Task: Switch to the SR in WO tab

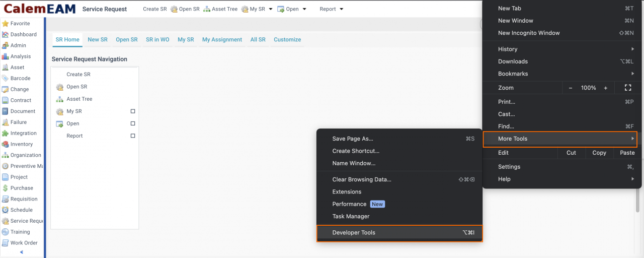Action: coord(157,39)
